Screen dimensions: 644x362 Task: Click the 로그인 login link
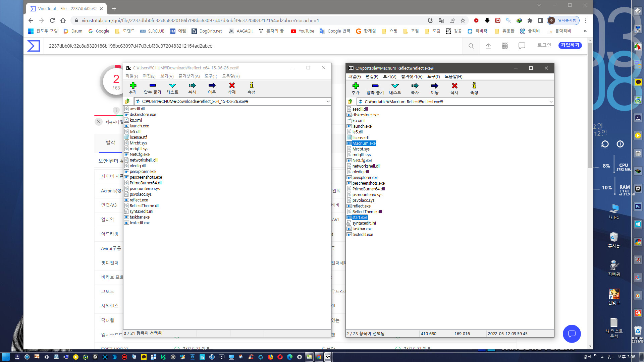tap(544, 45)
